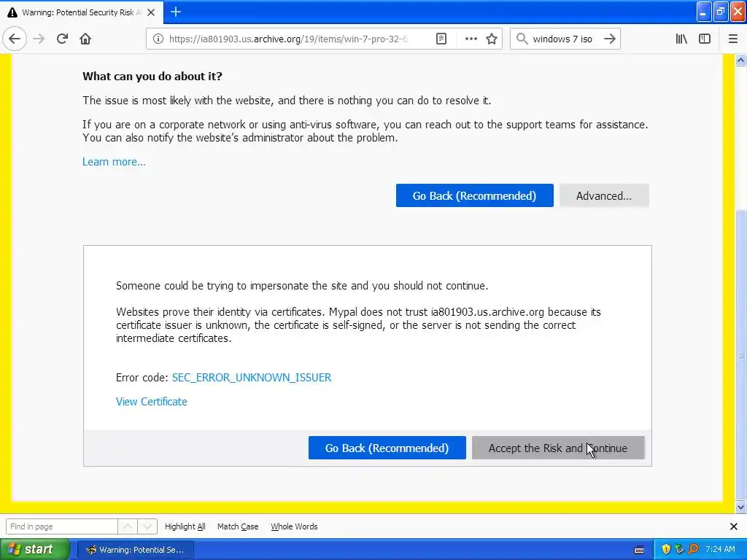Select the Warning: Potential Security Risk tab
The width and height of the screenshot is (747, 560).
82,12
